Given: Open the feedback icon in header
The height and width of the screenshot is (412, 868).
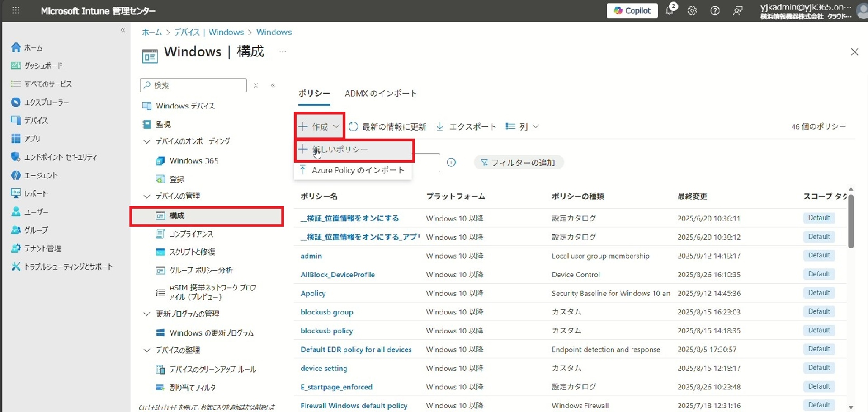Looking at the screenshot, I should pos(737,11).
